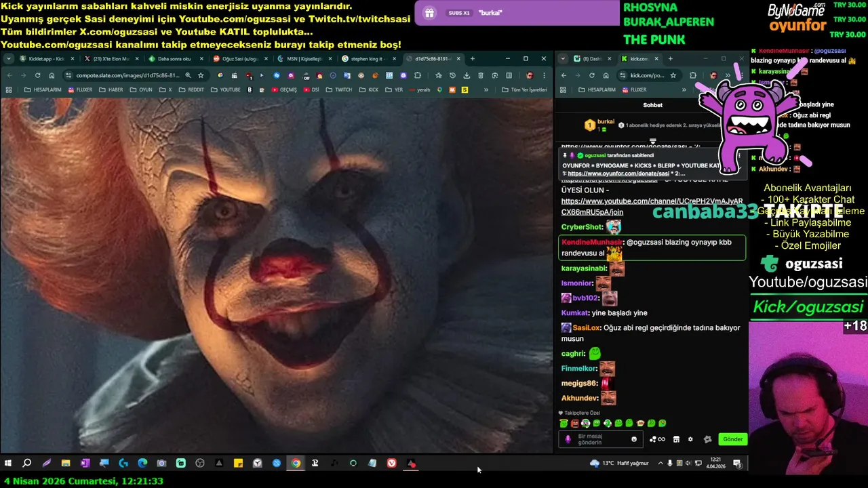Open the notification center icon
The image size is (868, 488).
click(x=737, y=464)
